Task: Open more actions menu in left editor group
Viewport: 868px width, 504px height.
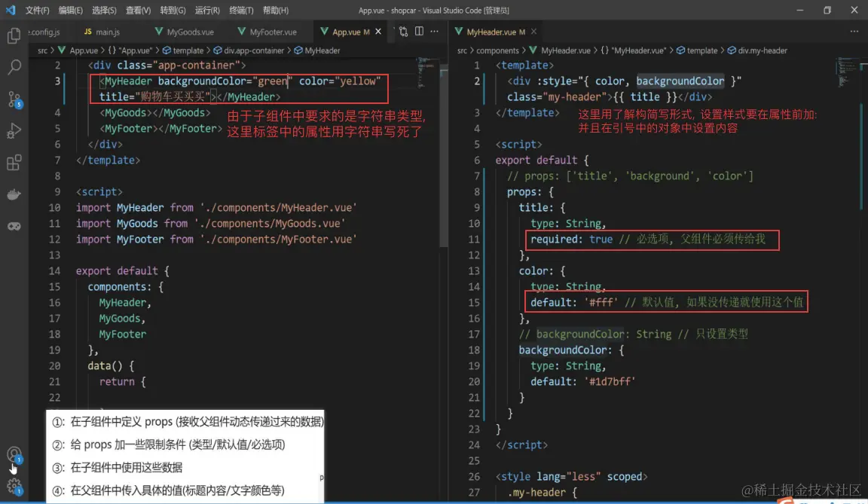Action: [x=436, y=32]
